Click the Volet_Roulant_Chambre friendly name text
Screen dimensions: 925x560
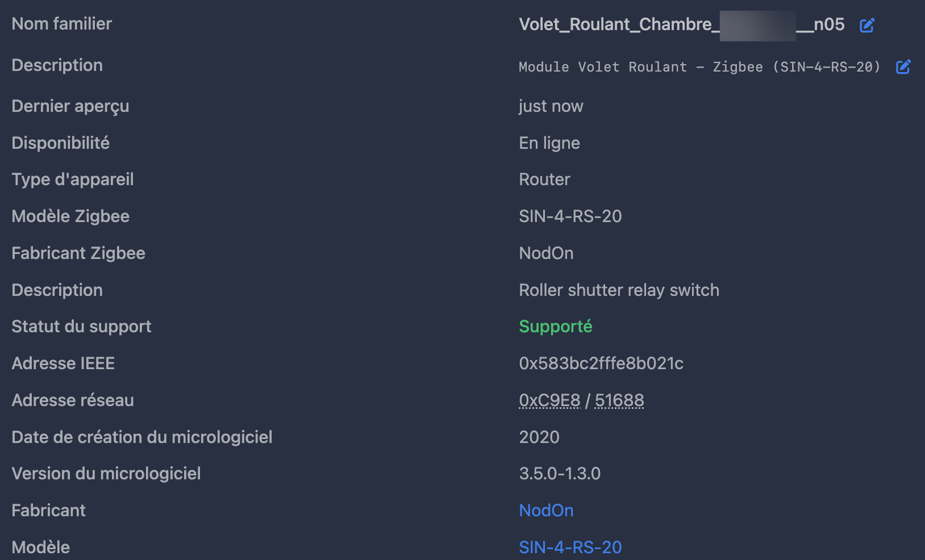[682, 24]
